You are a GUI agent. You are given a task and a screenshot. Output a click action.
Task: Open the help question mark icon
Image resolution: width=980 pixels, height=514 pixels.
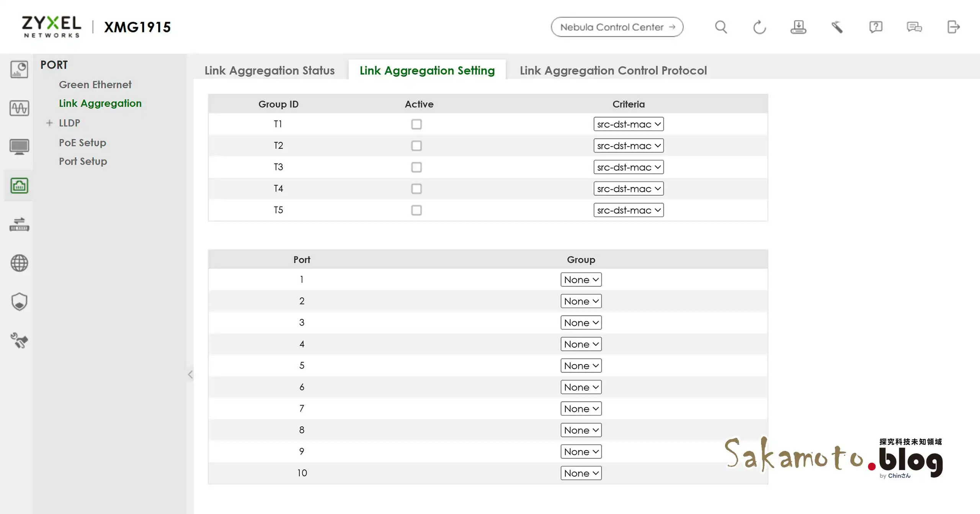875,27
